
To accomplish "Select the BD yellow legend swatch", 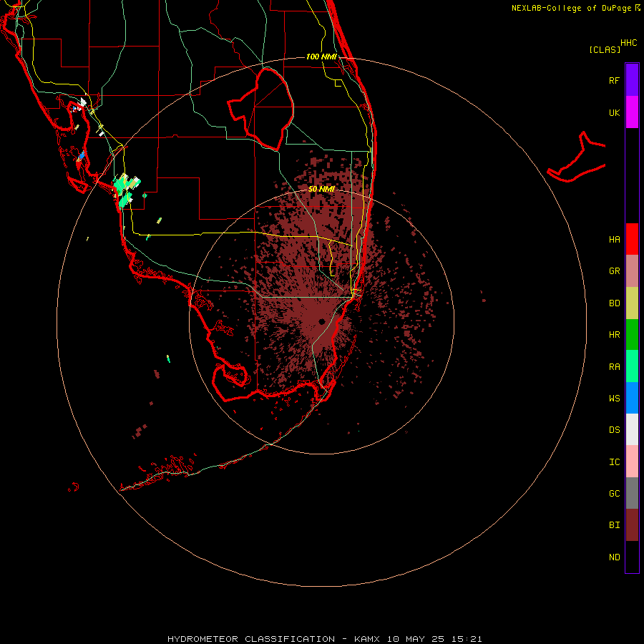I will click(x=632, y=303).
